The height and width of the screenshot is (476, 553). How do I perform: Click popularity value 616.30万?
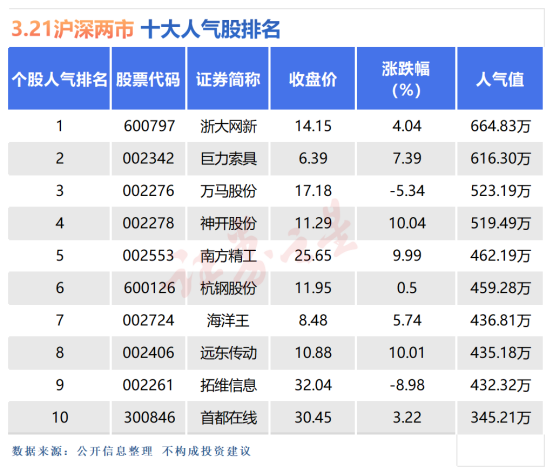500,158
